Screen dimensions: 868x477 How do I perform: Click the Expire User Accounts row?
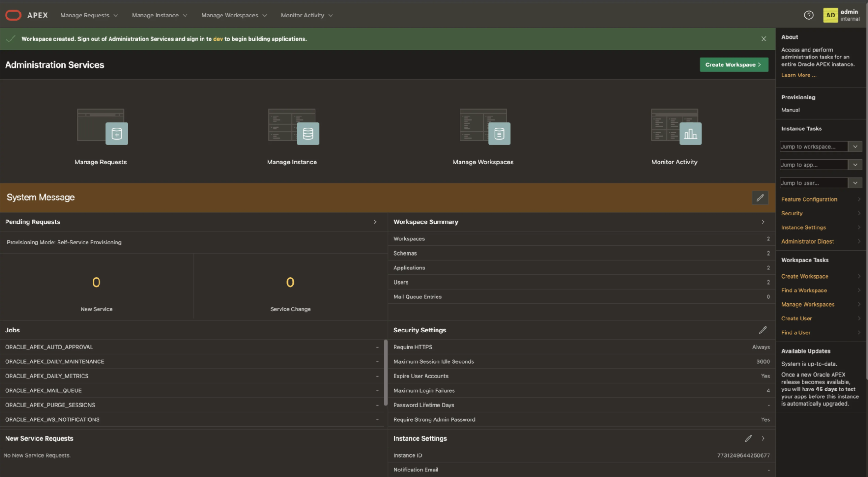click(582, 376)
